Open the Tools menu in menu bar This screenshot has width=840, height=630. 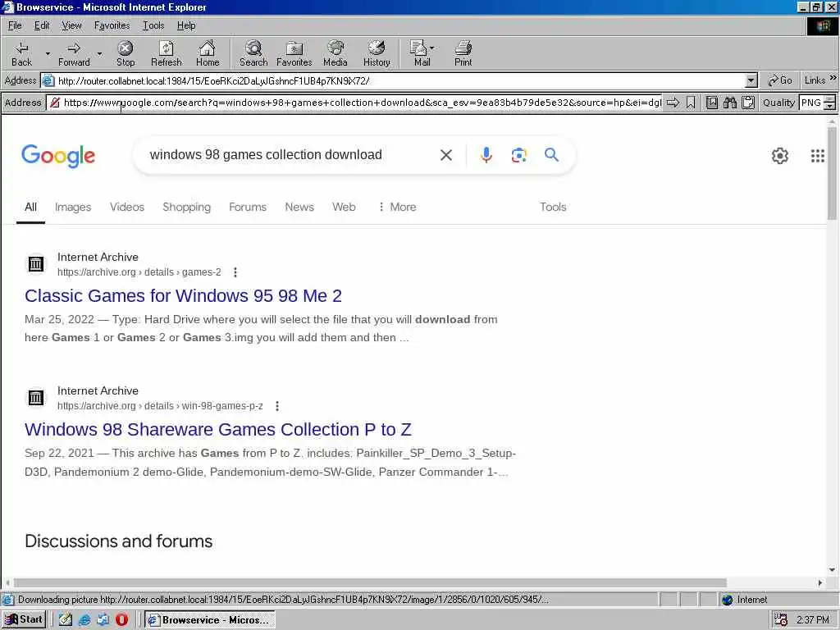[x=153, y=25]
